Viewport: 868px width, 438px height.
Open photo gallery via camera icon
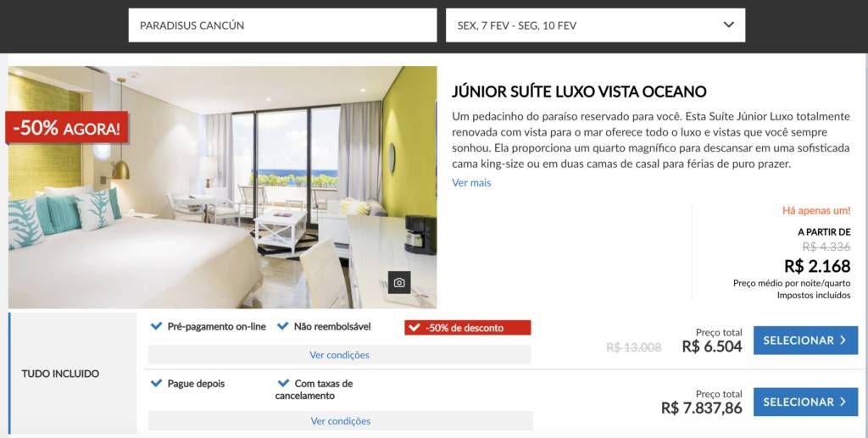[x=399, y=283]
